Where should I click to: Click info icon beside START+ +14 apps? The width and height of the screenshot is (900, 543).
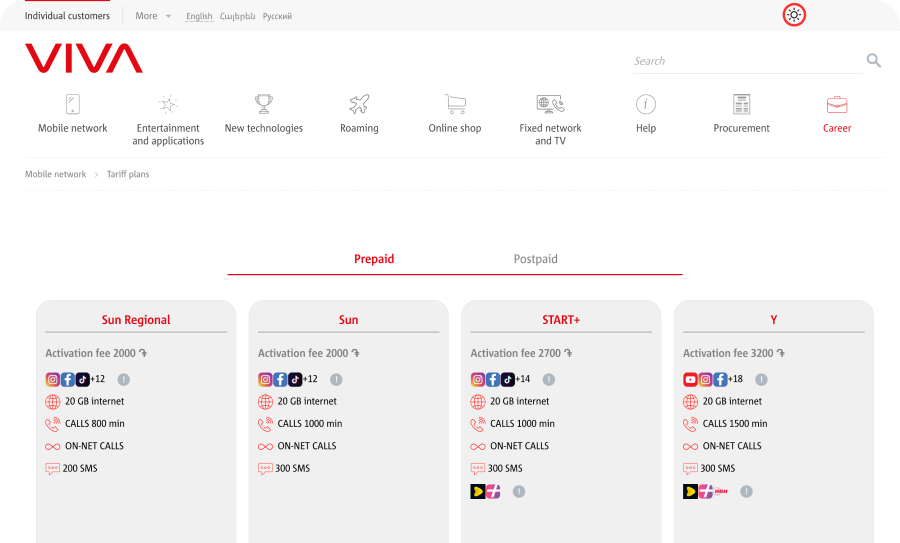point(549,379)
